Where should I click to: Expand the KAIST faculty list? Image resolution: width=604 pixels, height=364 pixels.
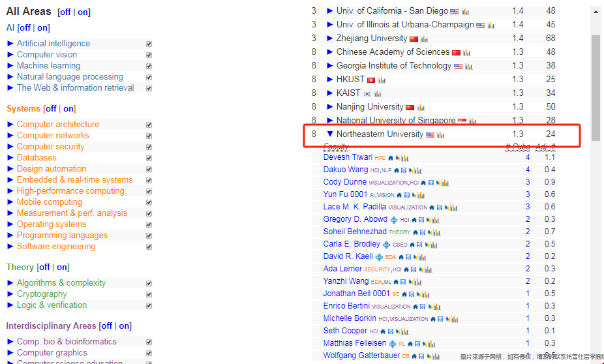(x=330, y=93)
